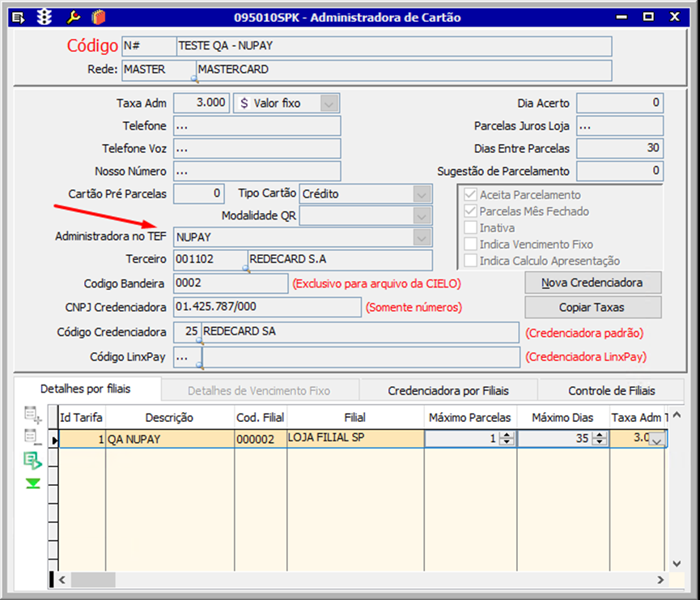Increase Máximo Parcelas with spinner up

click(507, 435)
